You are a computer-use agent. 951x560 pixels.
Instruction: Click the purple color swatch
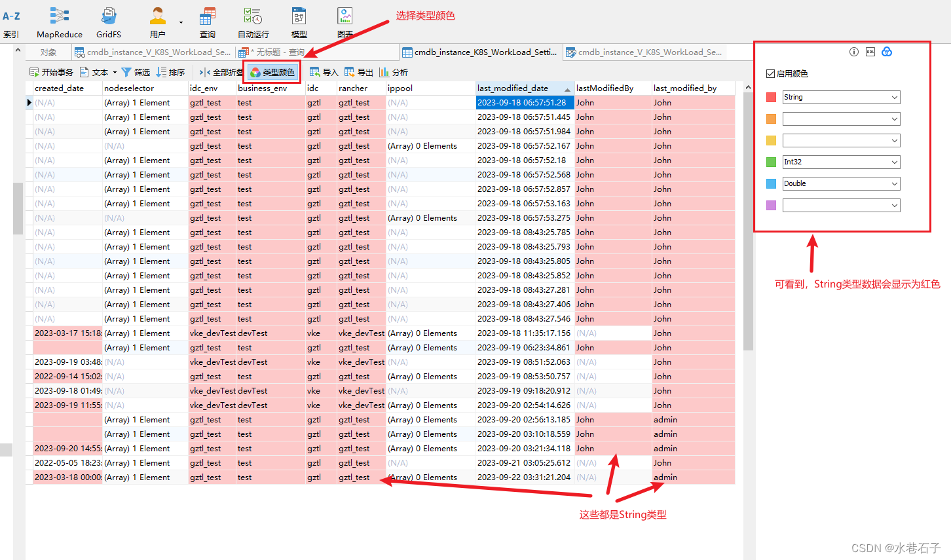(x=771, y=205)
